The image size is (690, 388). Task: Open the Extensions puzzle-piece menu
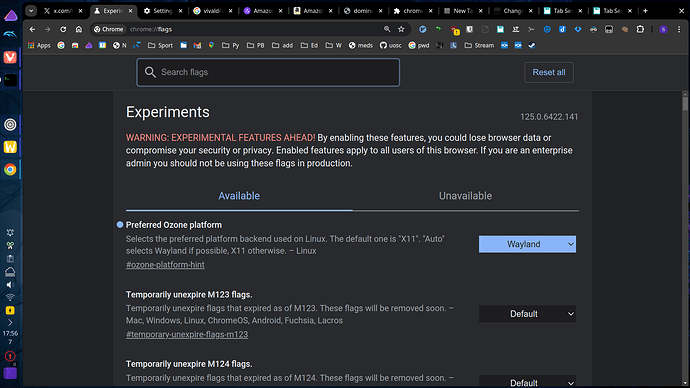(x=640, y=29)
